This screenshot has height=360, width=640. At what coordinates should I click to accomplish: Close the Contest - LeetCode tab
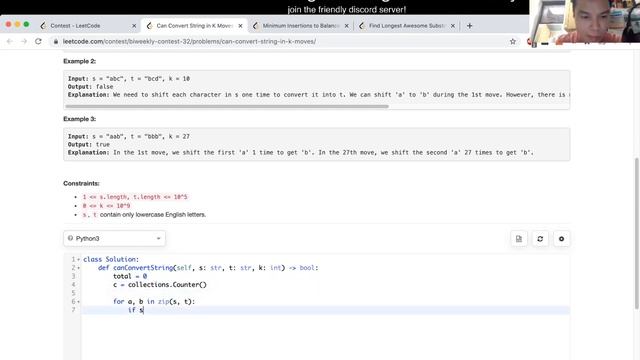tap(134, 26)
